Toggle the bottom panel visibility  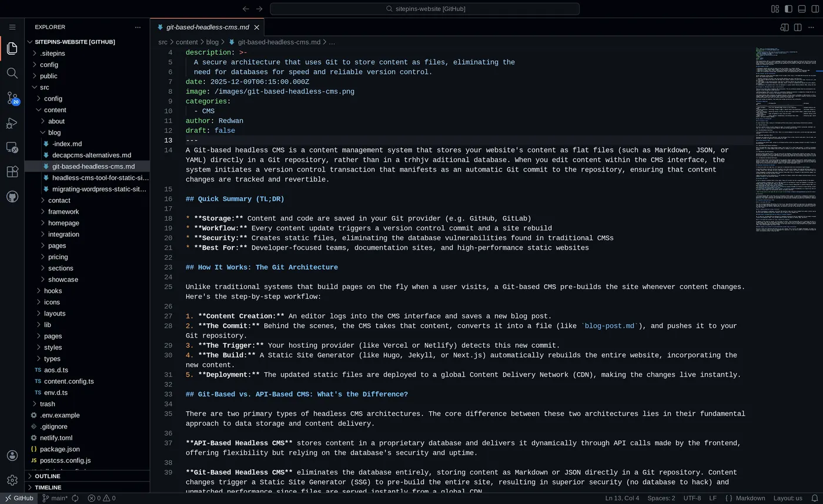pyautogui.click(x=802, y=9)
